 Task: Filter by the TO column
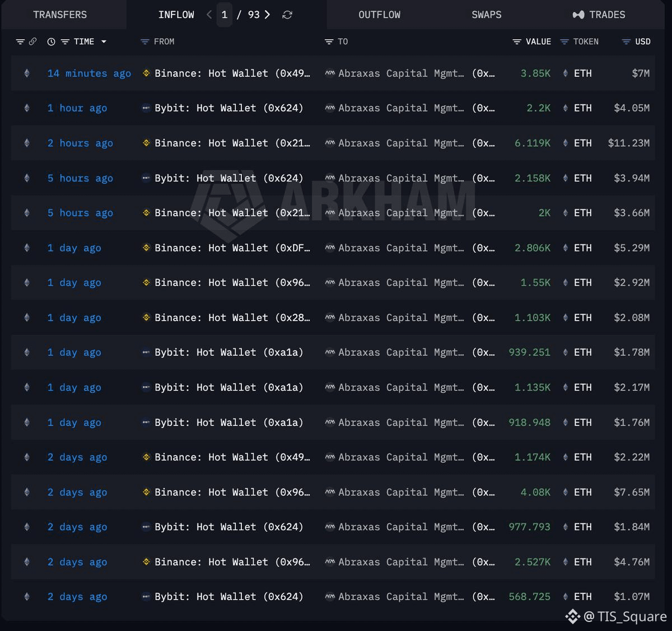329,41
